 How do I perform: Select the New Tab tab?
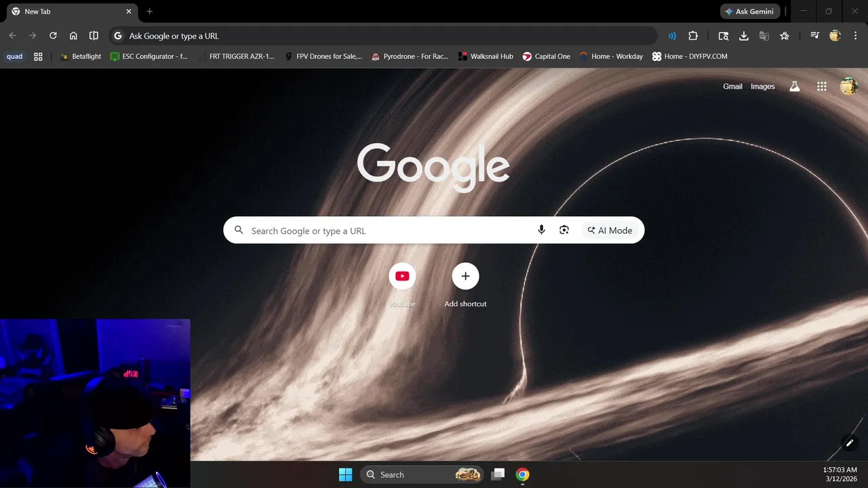pyautogui.click(x=71, y=12)
